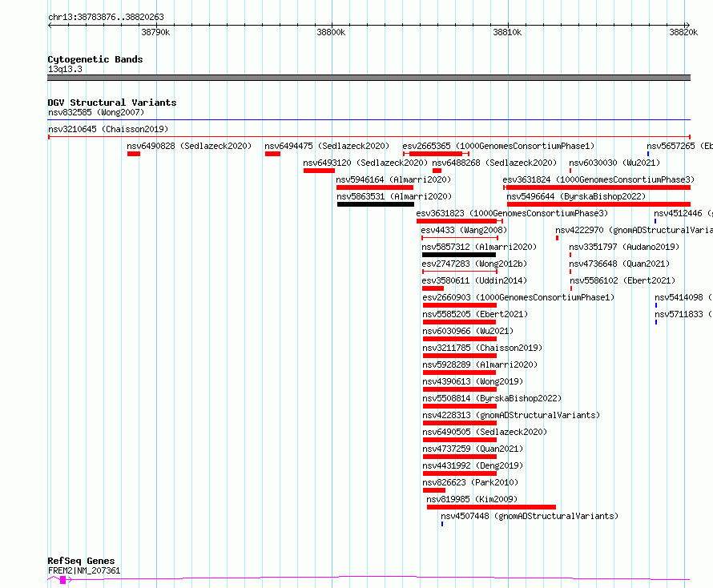
Task: Click the black bar of nsv5857312 (Almarri2020)
Action: coord(459,255)
